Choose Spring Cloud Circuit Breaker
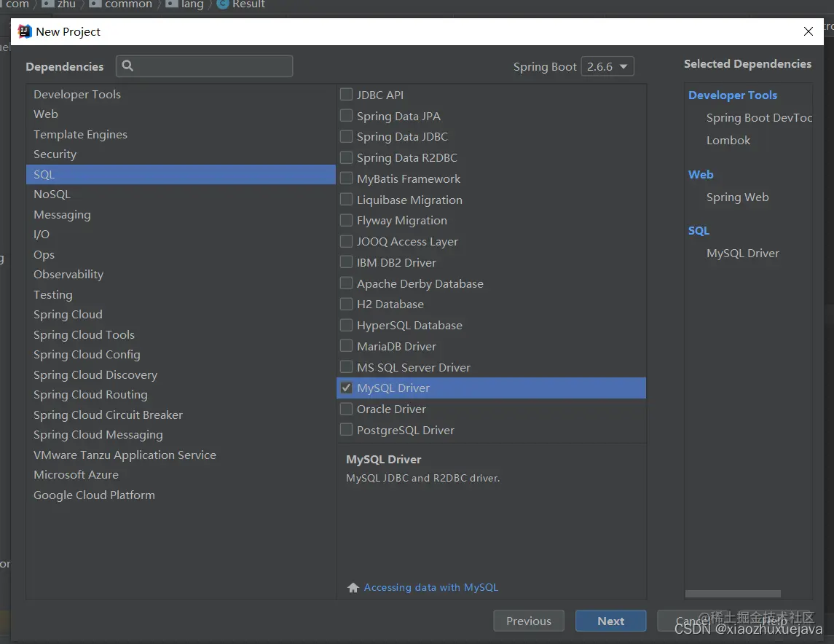The image size is (834, 644). (181, 415)
